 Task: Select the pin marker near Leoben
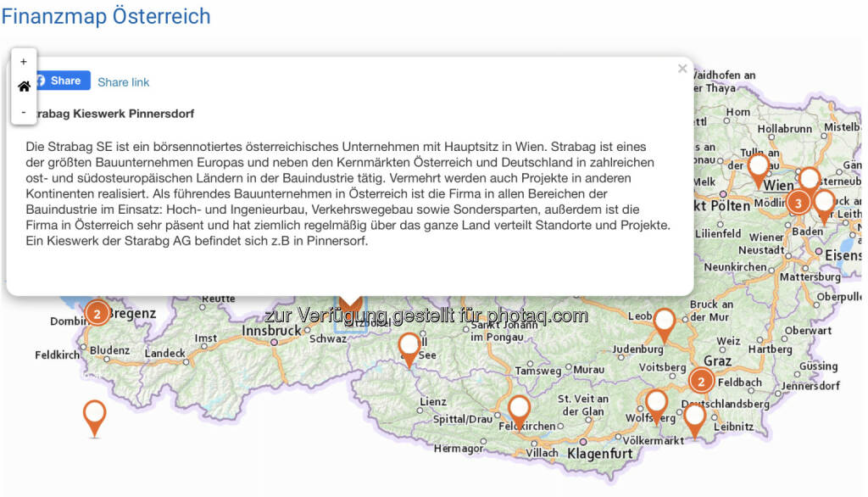pyautogui.click(x=664, y=324)
